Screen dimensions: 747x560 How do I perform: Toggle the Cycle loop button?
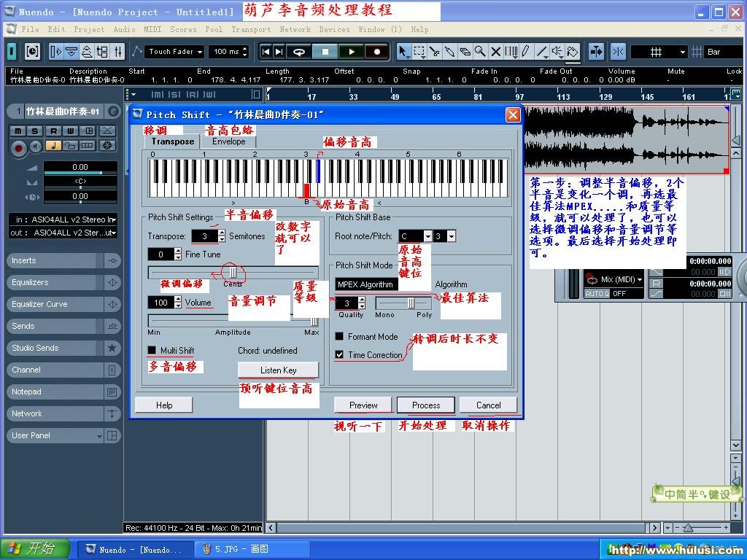point(299,52)
